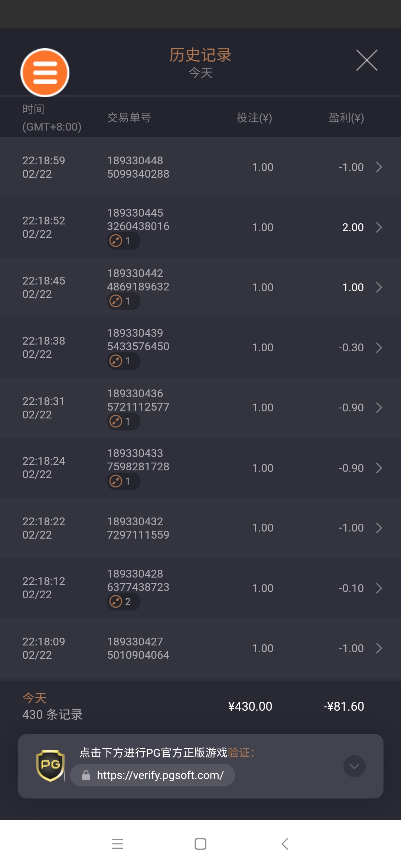Close the history records panel
Image resolution: width=401 pixels, height=868 pixels.
366,60
